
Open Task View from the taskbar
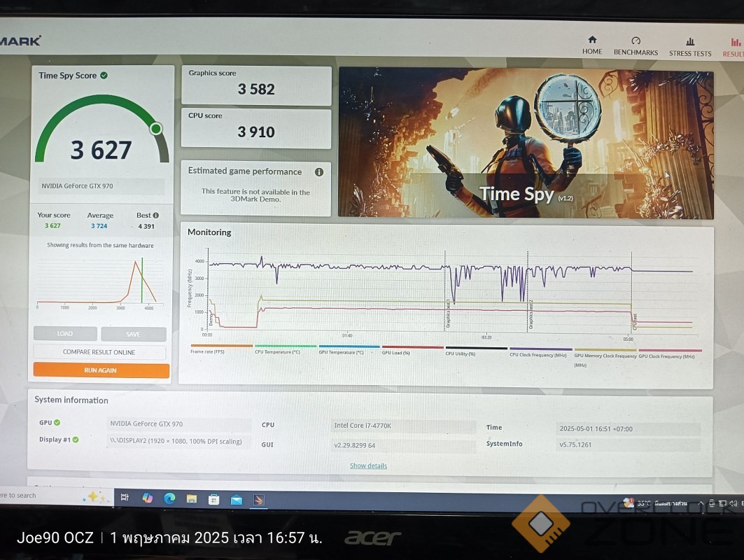tap(125, 498)
